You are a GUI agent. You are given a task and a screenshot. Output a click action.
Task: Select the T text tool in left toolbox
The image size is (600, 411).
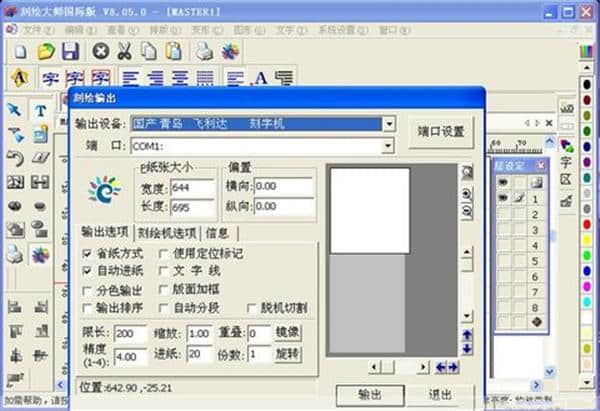point(40,111)
